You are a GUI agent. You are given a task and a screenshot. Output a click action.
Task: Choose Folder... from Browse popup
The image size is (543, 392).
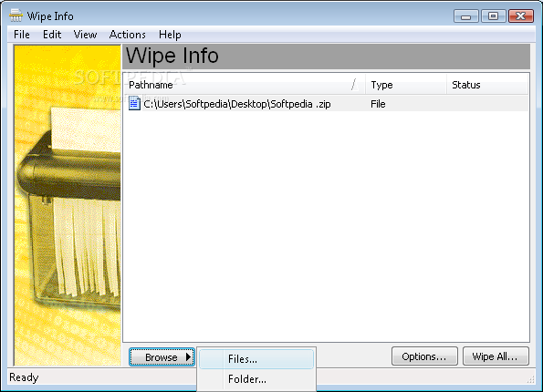click(256, 379)
